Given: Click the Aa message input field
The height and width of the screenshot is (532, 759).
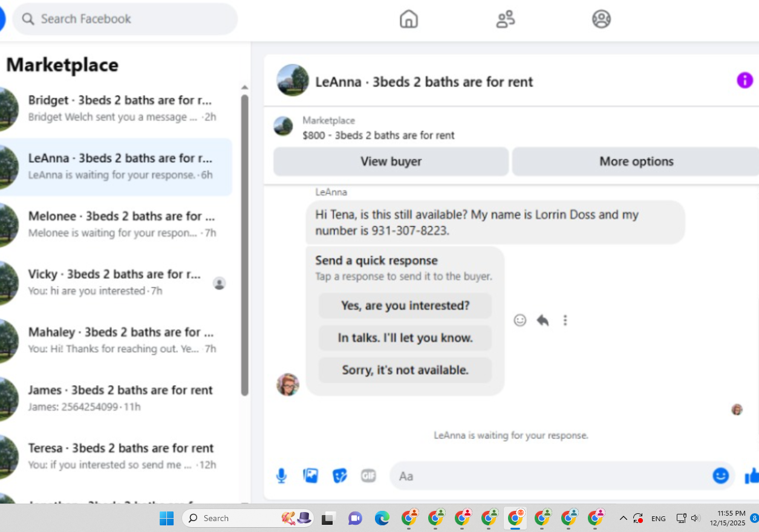Looking at the screenshot, I should point(562,476).
